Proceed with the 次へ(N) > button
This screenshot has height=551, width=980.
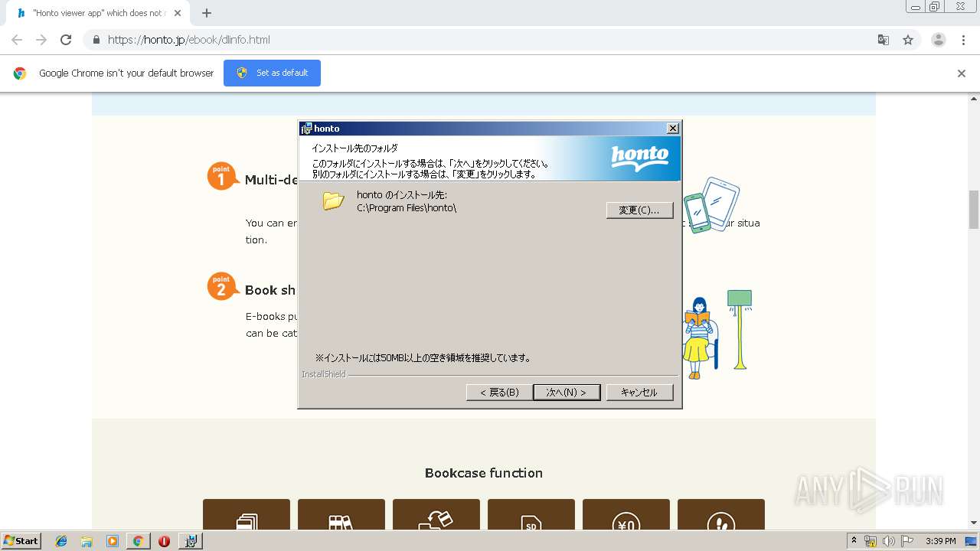click(x=567, y=392)
